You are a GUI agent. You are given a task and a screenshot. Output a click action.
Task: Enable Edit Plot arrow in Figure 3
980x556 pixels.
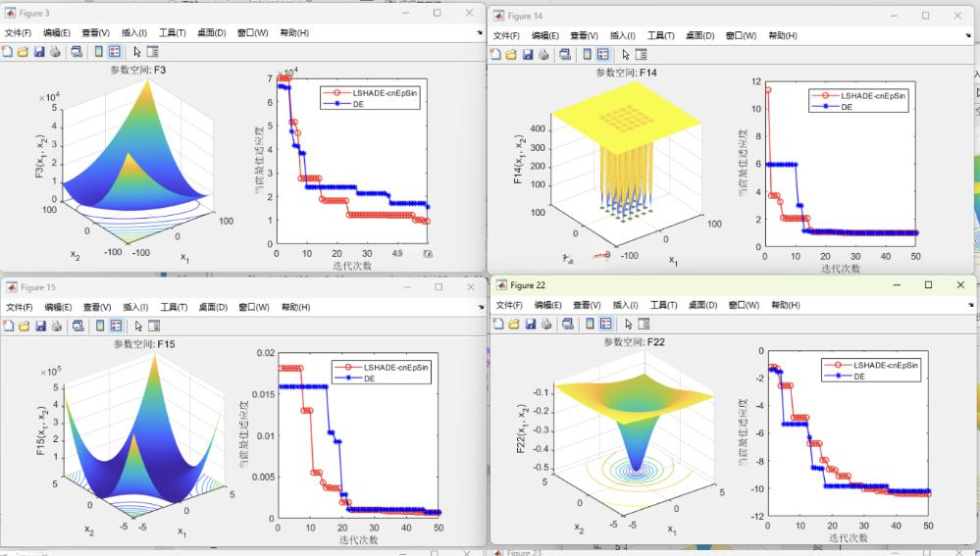137,52
